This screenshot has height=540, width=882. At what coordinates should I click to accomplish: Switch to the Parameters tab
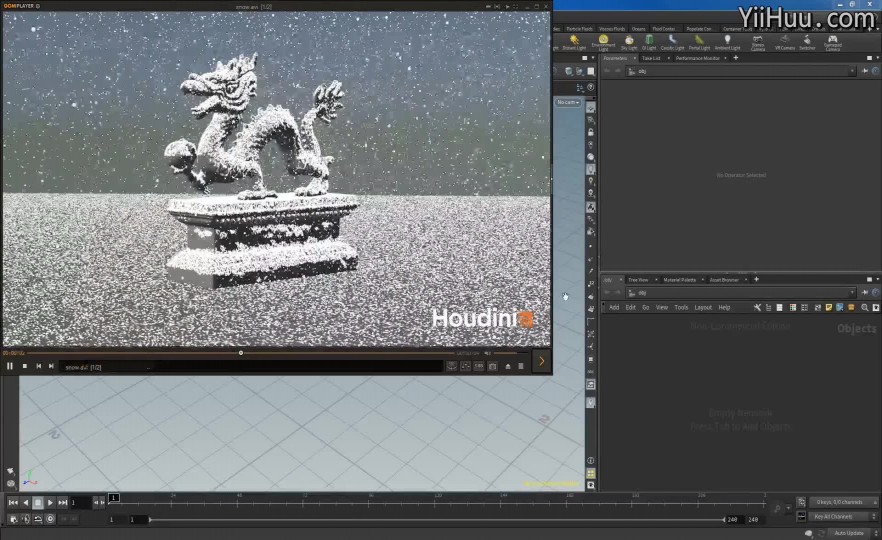tap(615, 58)
